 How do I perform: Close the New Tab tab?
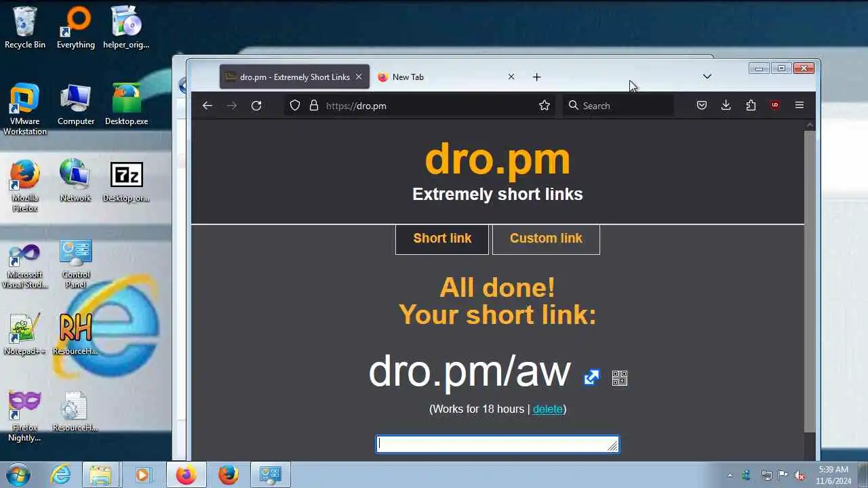[x=511, y=77]
